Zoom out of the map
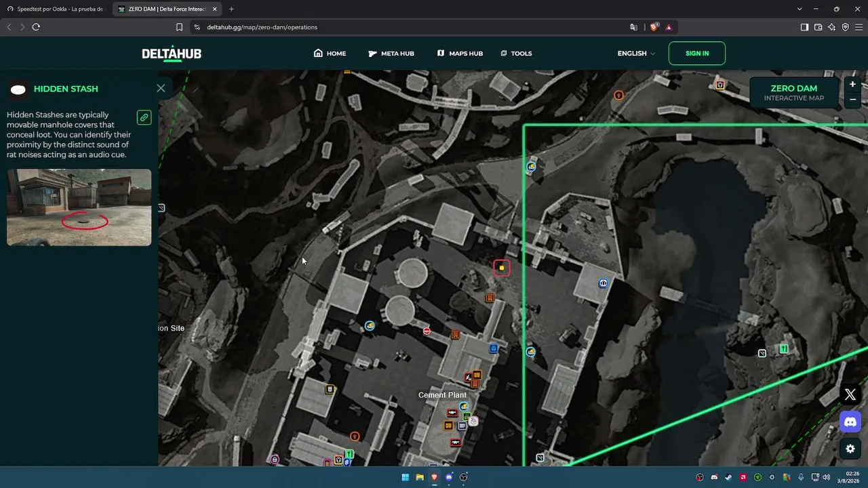868x488 pixels. point(853,100)
